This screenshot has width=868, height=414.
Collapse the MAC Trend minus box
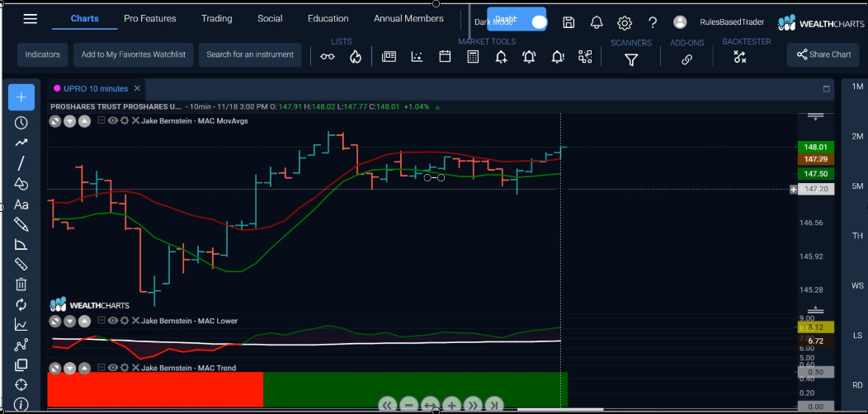(101, 368)
